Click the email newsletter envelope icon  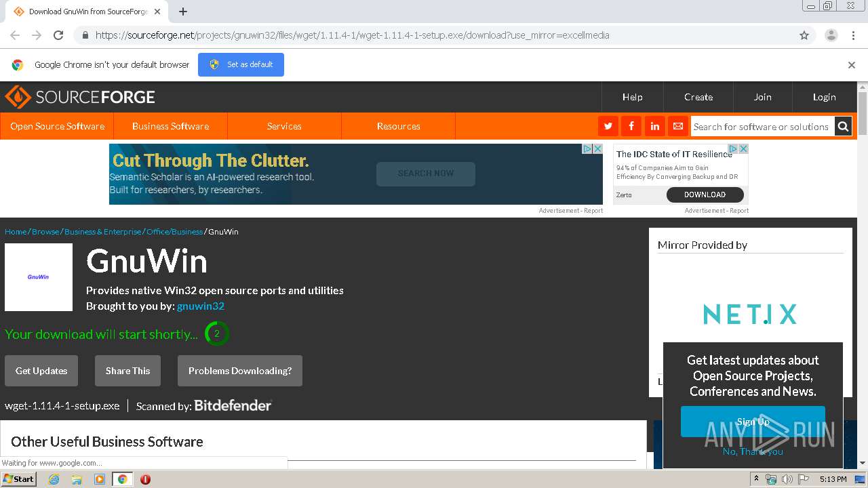pyautogui.click(x=677, y=126)
